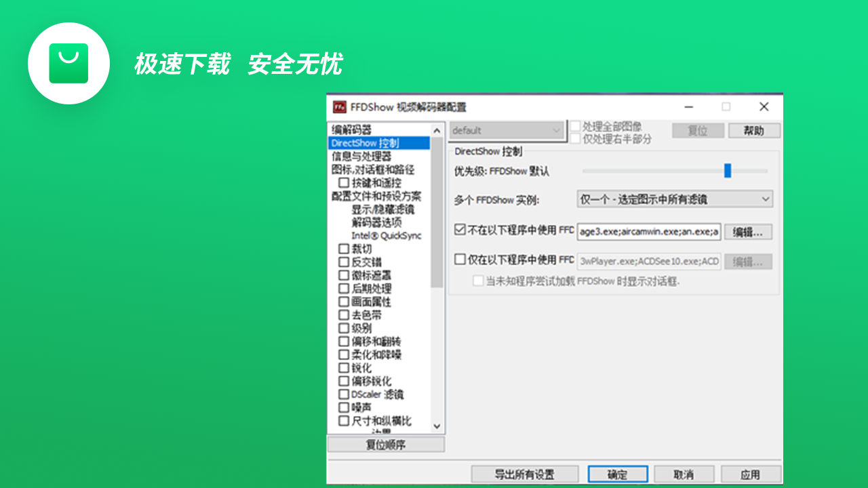Click the FFDShow priority slider
Image resolution: width=868 pixels, height=488 pixels.
pyautogui.click(x=727, y=171)
